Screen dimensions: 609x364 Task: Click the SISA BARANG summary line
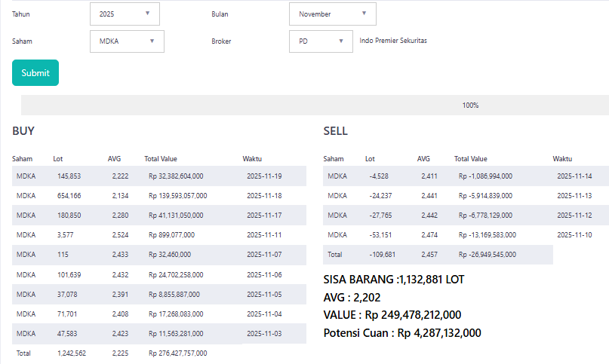(394, 280)
